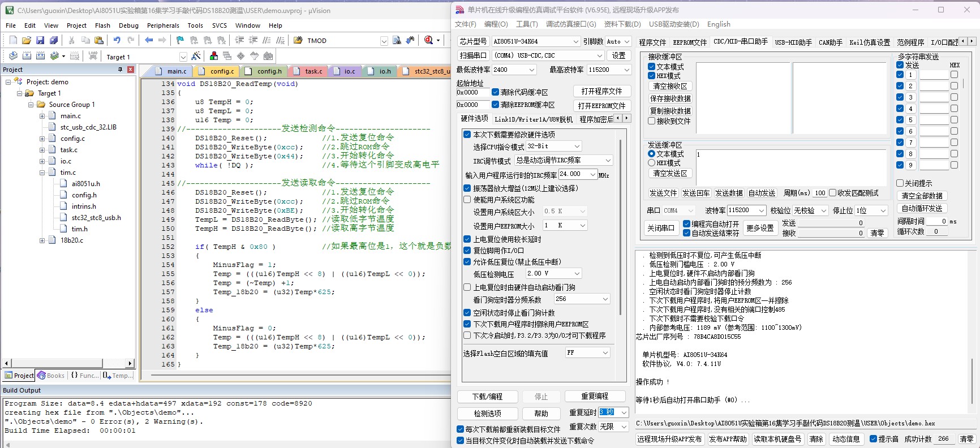
Task: Open the Project menu in µVision
Action: (76, 25)
